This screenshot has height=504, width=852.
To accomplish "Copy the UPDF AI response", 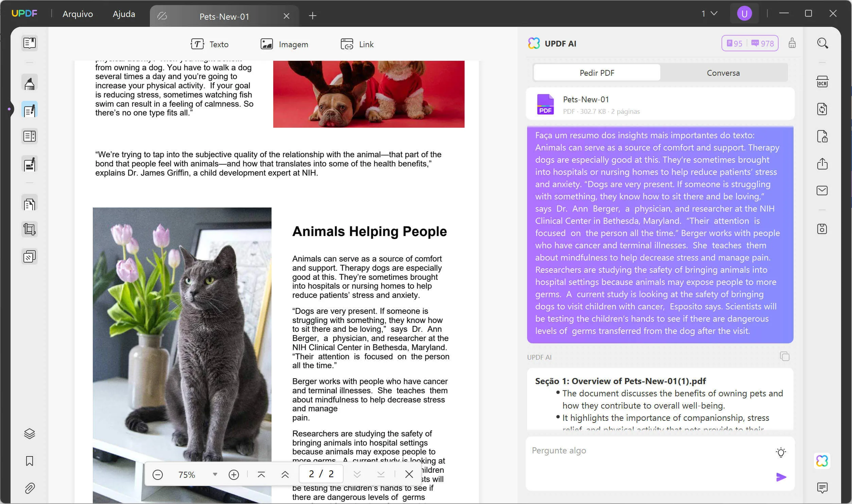I will pyautogui.click(x=784, y=357).
